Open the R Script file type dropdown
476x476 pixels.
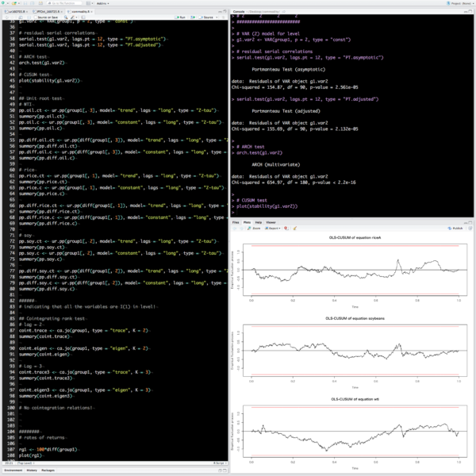[220, 463]
